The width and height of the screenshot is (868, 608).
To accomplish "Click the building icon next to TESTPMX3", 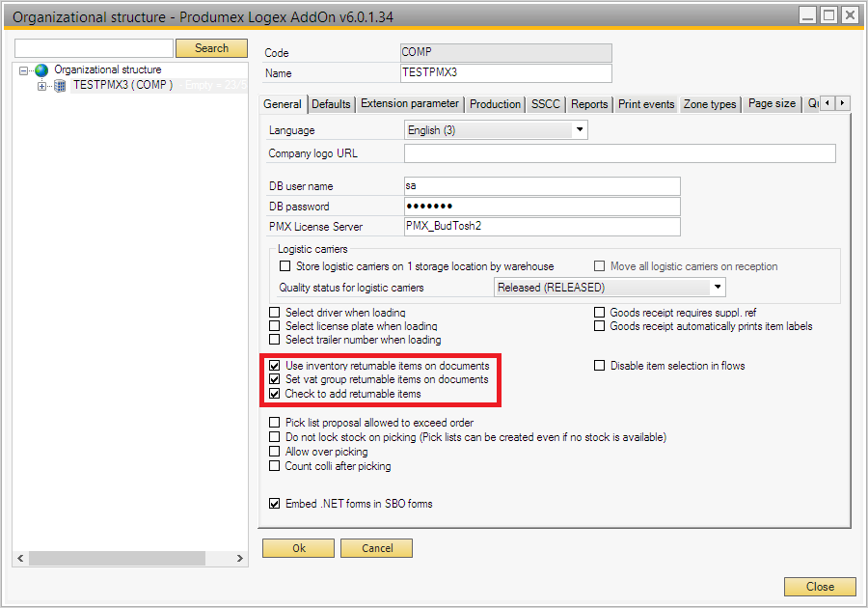I will pos(60,86).
